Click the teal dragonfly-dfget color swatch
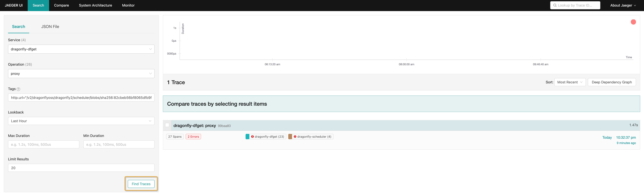 point(247,137)
